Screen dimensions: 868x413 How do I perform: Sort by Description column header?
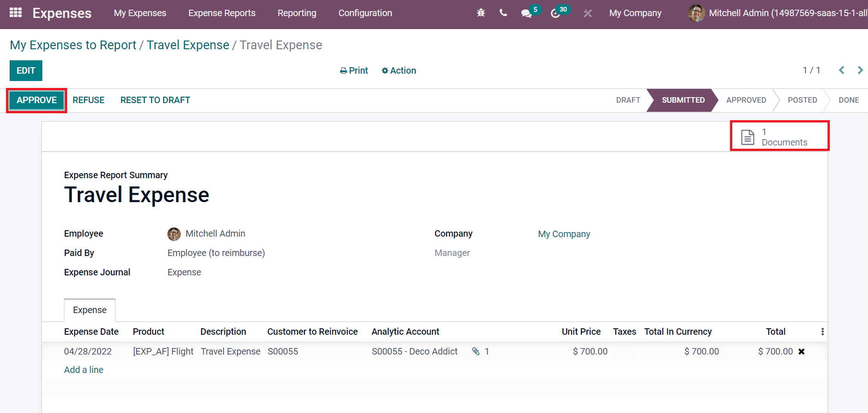point(223,332)
